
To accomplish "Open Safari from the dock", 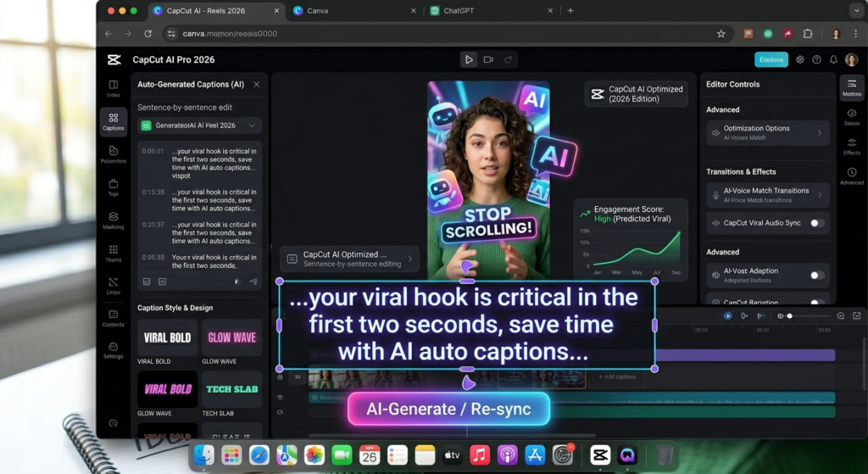I will (x=259, y=455).
